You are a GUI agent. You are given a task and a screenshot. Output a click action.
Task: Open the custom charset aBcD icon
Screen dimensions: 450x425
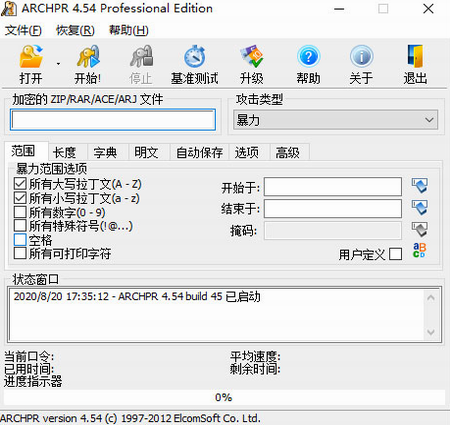point(419,250)
